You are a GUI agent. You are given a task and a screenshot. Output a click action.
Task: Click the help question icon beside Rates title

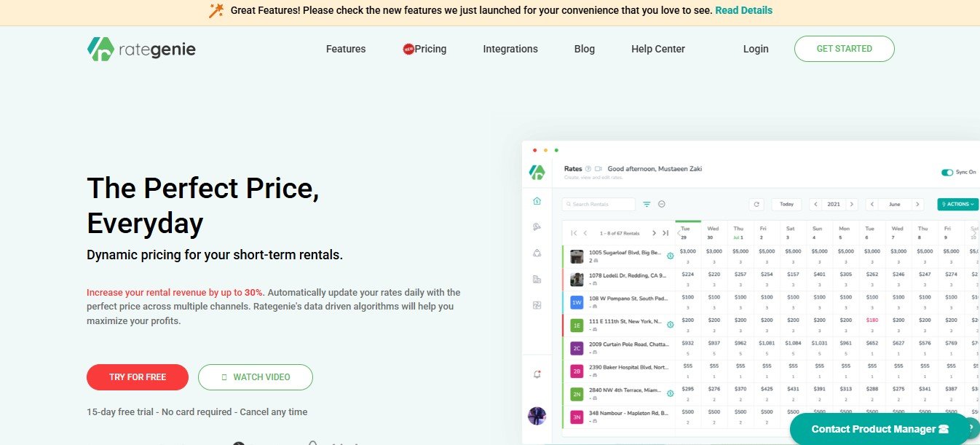[x=588, y=169]
